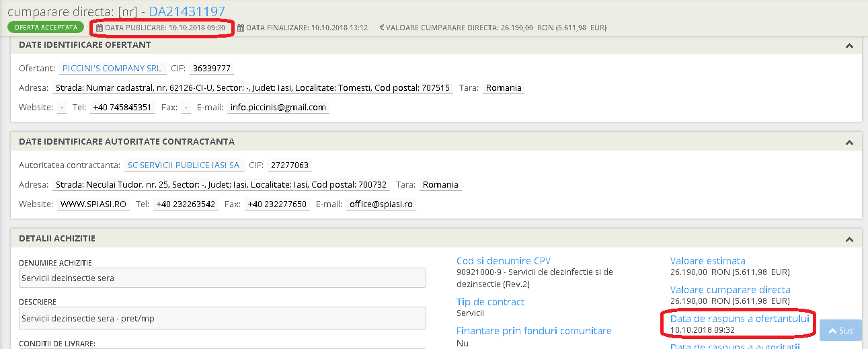The image size is (868, 349).
Task: Click the Tip de contract label
Action: (490, 302)
